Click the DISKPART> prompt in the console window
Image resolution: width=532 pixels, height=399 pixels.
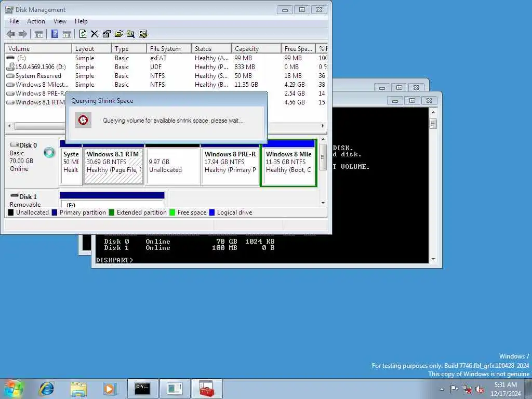tap(114, 260)
